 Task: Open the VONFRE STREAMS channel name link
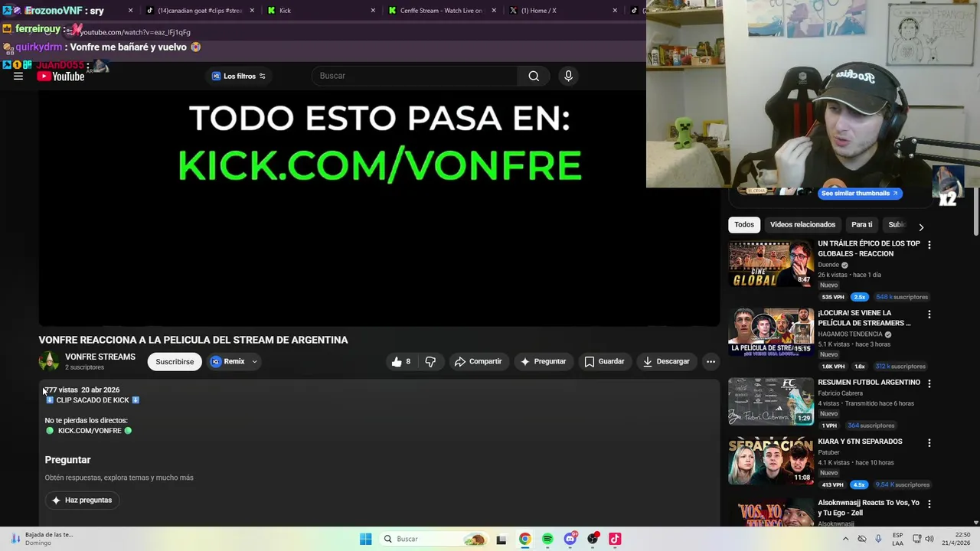pyautogui.click(x=100, y=357)
